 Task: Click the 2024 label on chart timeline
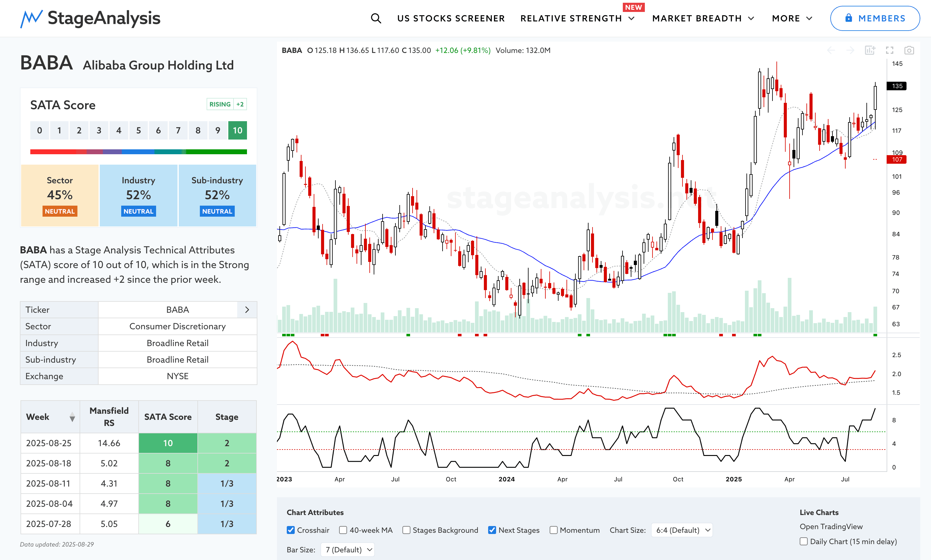coord(507,479)
